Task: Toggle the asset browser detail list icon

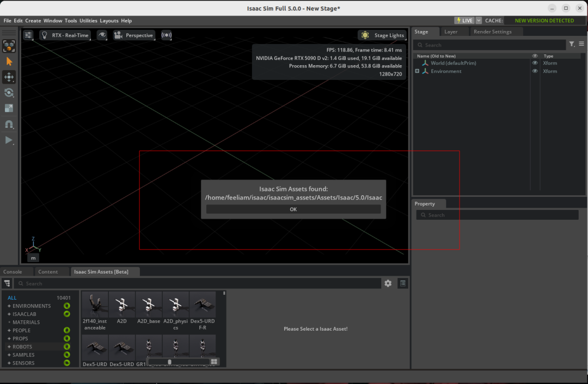Action: point(403,283)
